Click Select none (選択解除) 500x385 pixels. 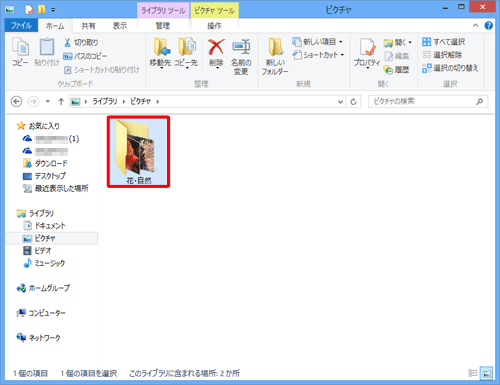(442, 55)
